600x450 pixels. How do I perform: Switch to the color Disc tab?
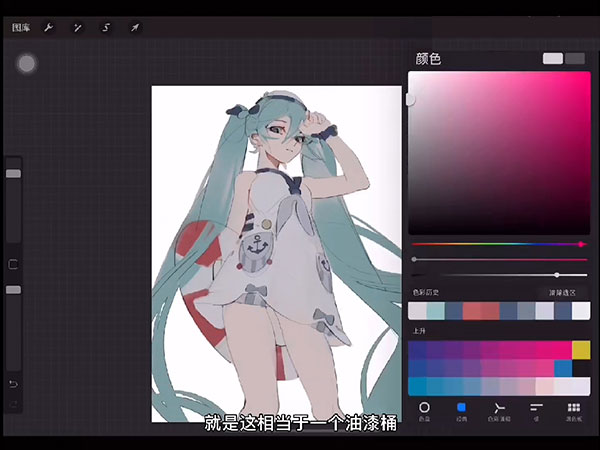pyautogui.click(x=424, y=411)
